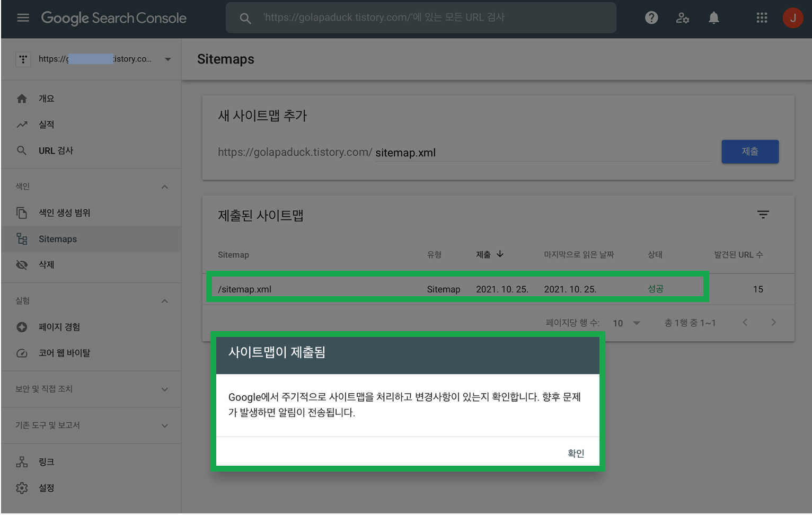Image resolution: width=812 pixels, height=515 pixels.
Task: Click the search magnifier icon in URL bar
Action: (x=245, y=18)
